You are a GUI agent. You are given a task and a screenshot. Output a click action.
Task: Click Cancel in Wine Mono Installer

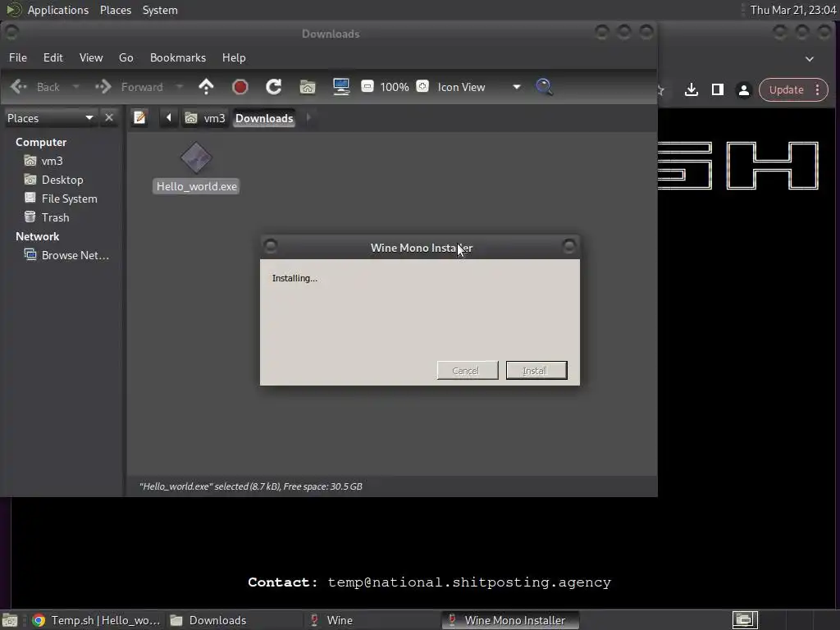click(468, 370)
